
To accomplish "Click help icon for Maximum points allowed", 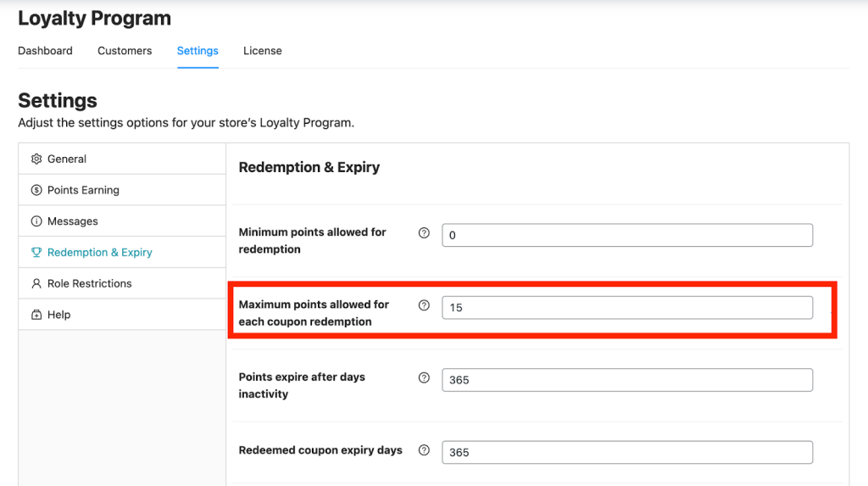I will coord(425,305).
